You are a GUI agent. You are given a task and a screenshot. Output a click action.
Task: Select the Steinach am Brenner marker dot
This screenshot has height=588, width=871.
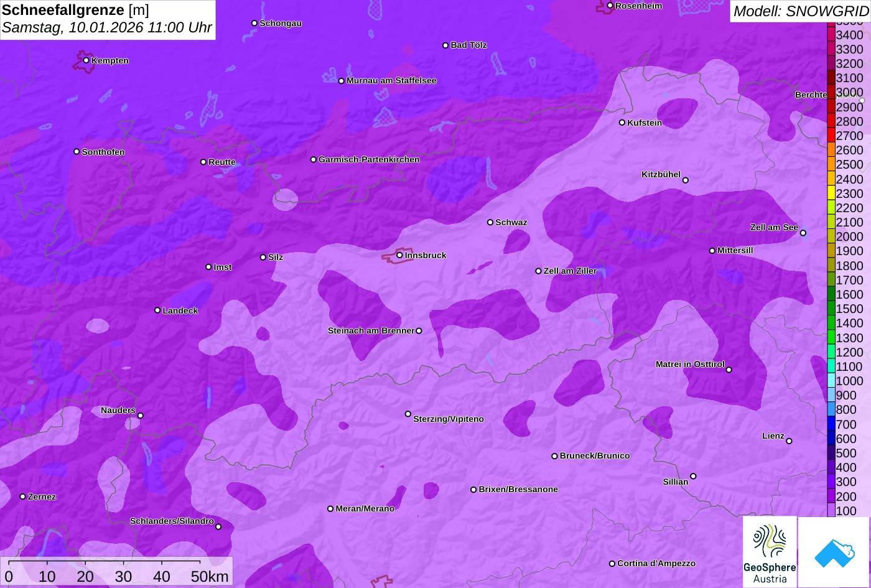(419, 331)
